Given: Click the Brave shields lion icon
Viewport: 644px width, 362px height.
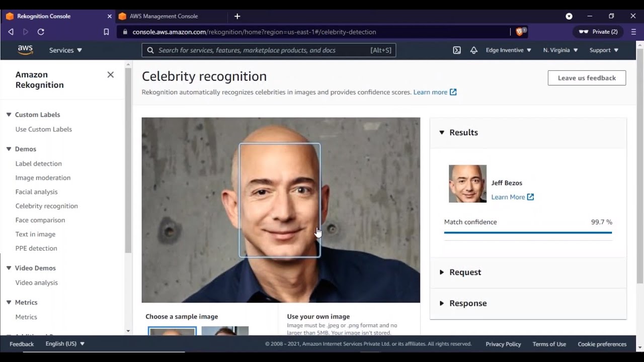Looking at the screenshot, I should [x=520, y=32].
